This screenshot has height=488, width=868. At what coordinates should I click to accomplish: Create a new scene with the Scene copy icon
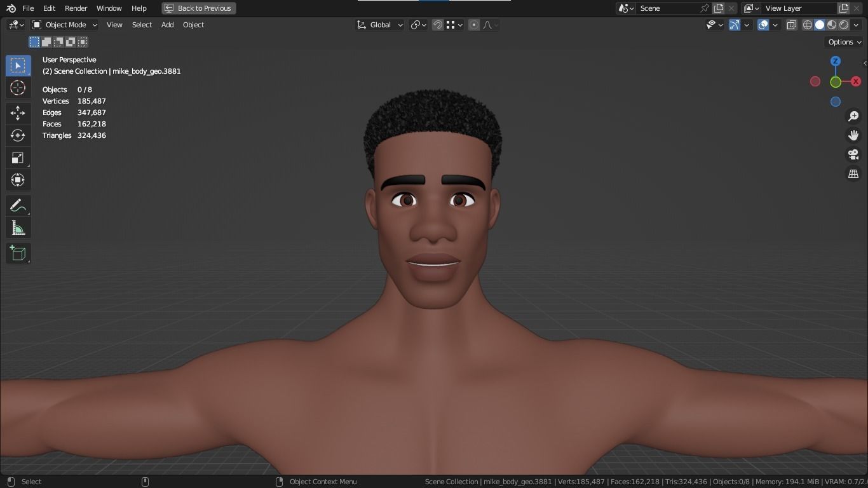(x=719, y=8)
